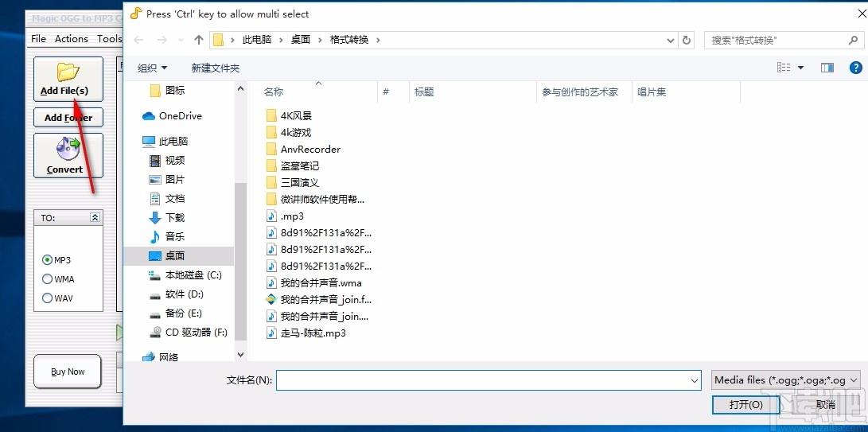Select 备份 (E:) drive
868x432 pixels.
[x=176, y=313]
